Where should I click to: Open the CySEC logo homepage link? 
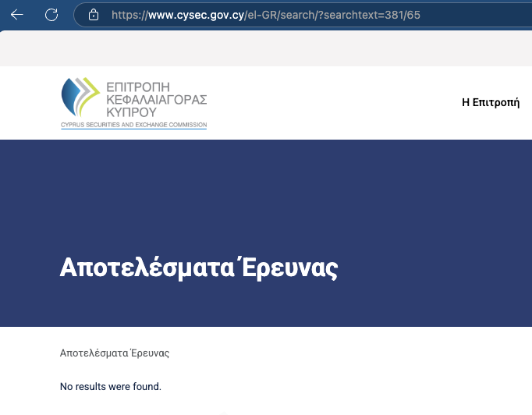[x=133, y=103]
